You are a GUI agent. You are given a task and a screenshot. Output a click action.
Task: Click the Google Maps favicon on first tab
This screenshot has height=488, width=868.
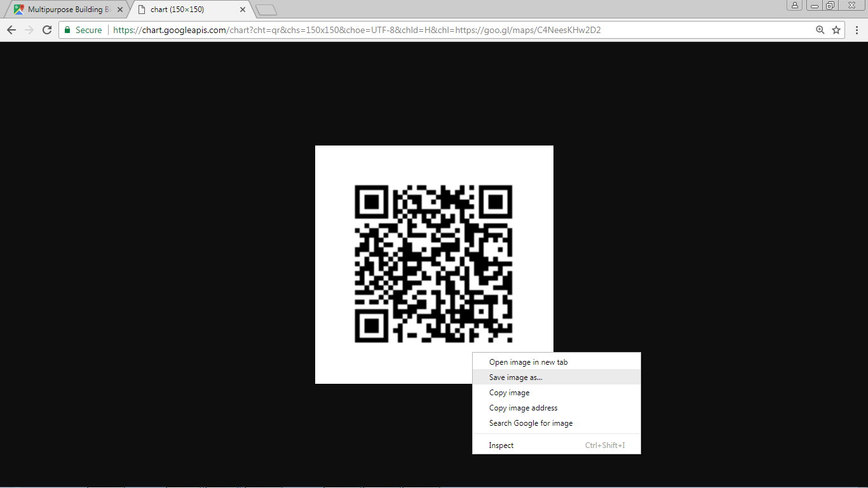tap(19, 10)
